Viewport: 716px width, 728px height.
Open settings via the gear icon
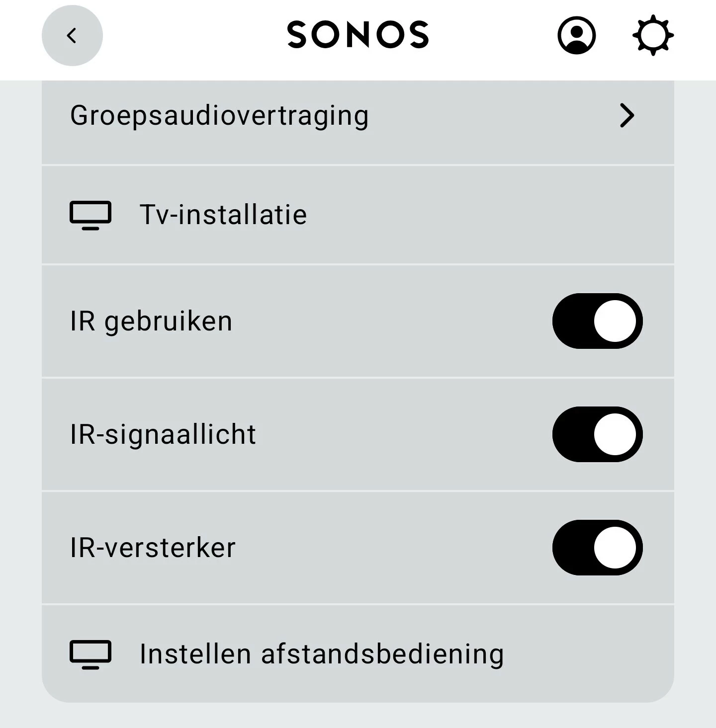(x=653, y=35)
